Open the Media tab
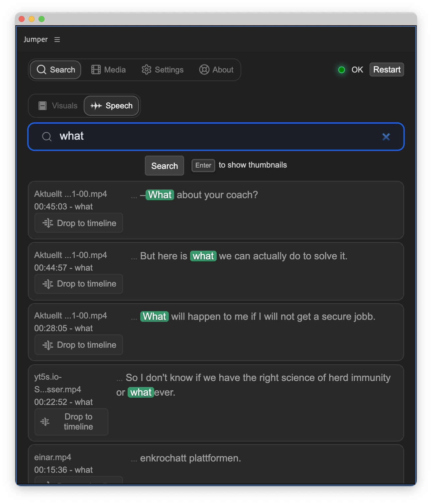Screen dimensions: 432x504 tap(109, 70)
